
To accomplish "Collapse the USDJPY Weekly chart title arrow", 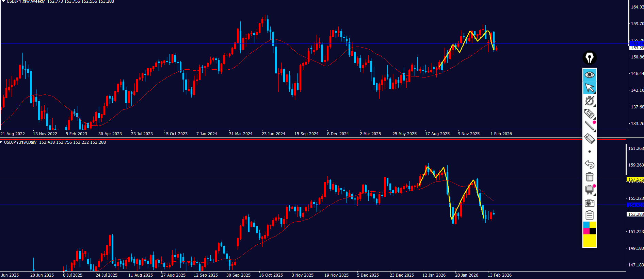I will click(x=3, y=1).
